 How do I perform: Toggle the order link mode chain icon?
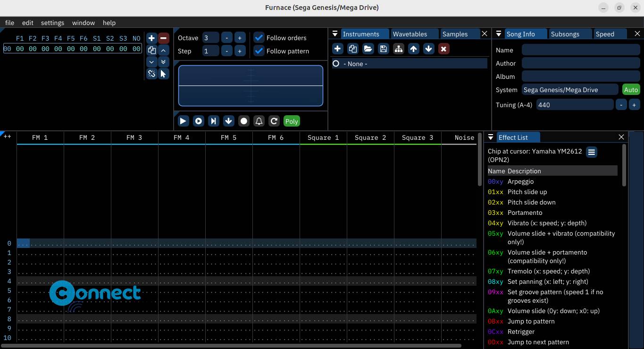point(151,74)
